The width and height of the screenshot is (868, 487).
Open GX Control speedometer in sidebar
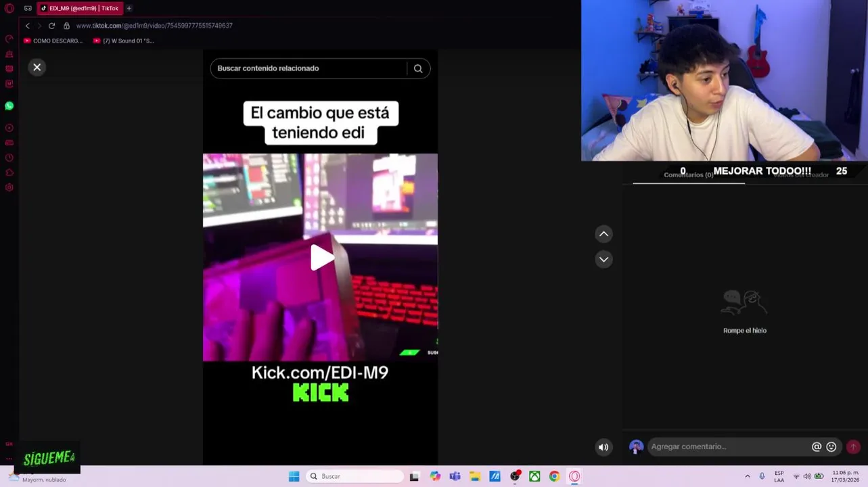tap(9, 39)
